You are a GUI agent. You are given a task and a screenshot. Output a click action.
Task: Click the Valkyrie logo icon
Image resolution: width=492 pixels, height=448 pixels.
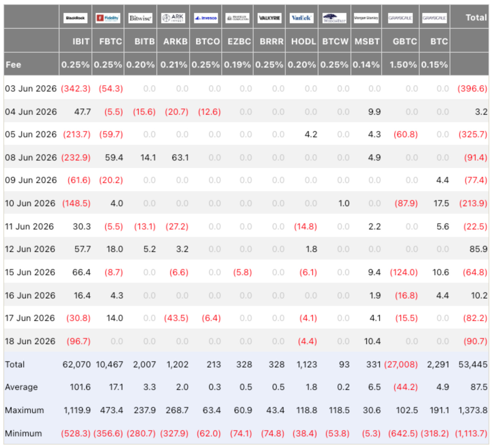pyautogui.click(x=270, y=18)
